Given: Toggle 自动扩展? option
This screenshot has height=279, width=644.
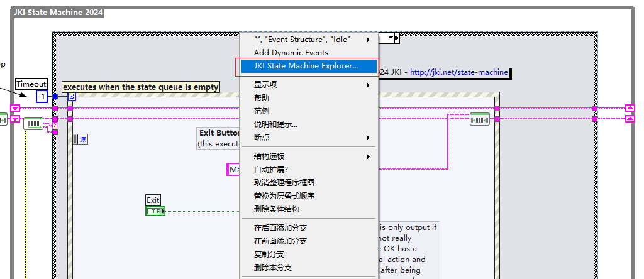Looking at the screenshot, I should coord(308,170).
